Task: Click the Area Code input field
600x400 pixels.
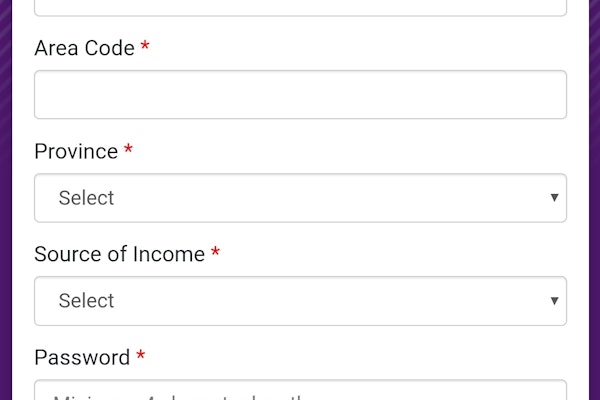Action: pyautogui.click(x=300, y=95)
